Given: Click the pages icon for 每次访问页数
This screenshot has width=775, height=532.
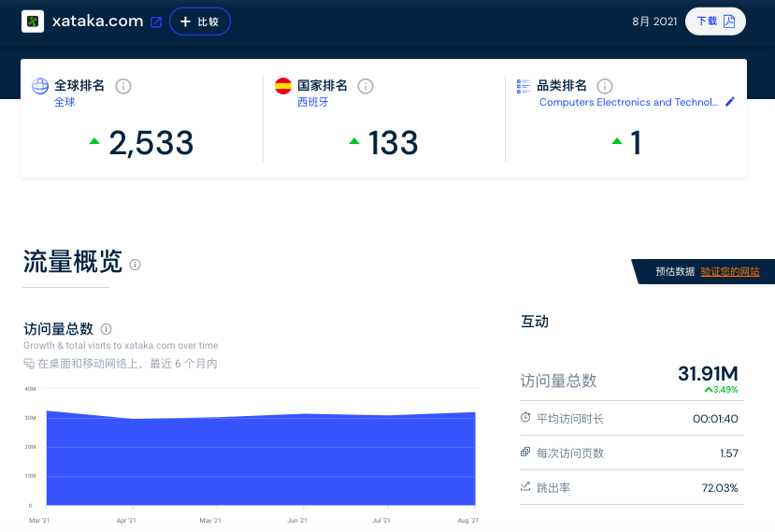Looking at the screenshot, I should click(x=525, y=452).
